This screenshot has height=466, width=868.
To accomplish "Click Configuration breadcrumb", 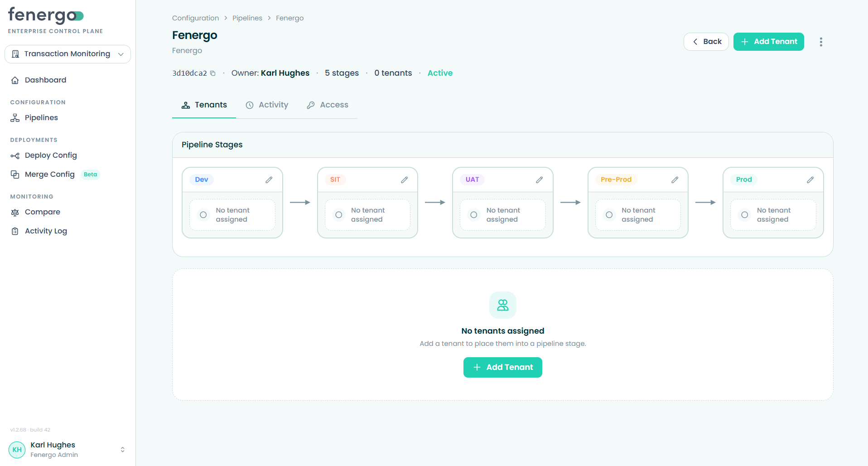I will [195, 18].
